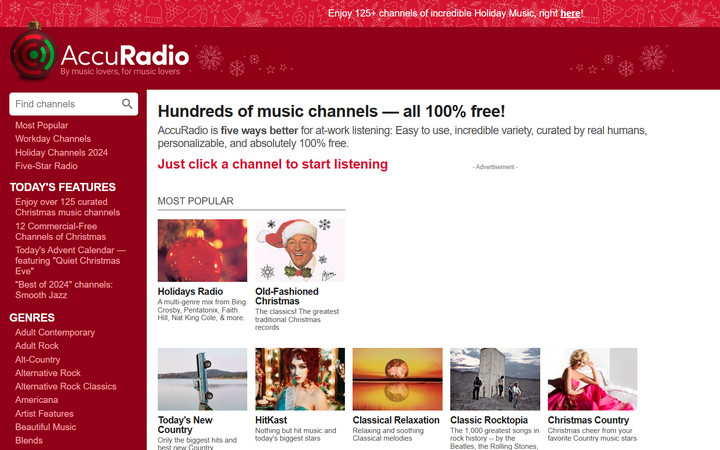Play HitKast channel thumbnail
The width and height of the screenshot is (720, 450).
(300, 379)
